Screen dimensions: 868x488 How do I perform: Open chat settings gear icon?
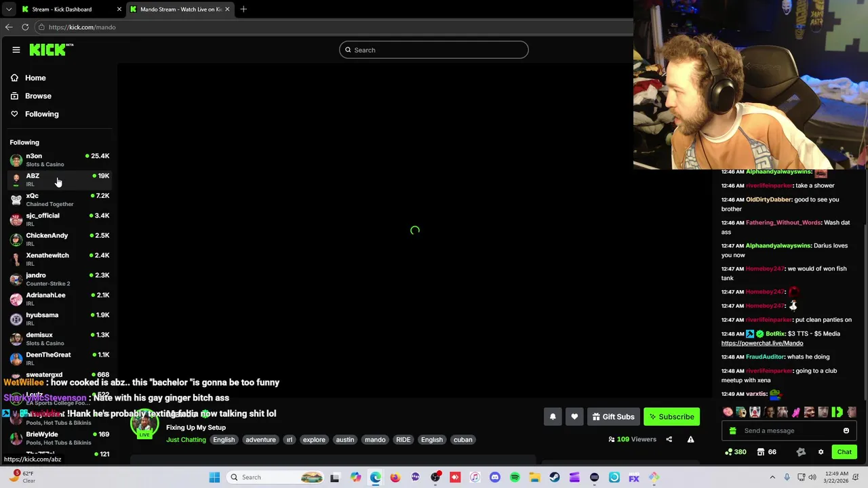(x=821, y=452)
